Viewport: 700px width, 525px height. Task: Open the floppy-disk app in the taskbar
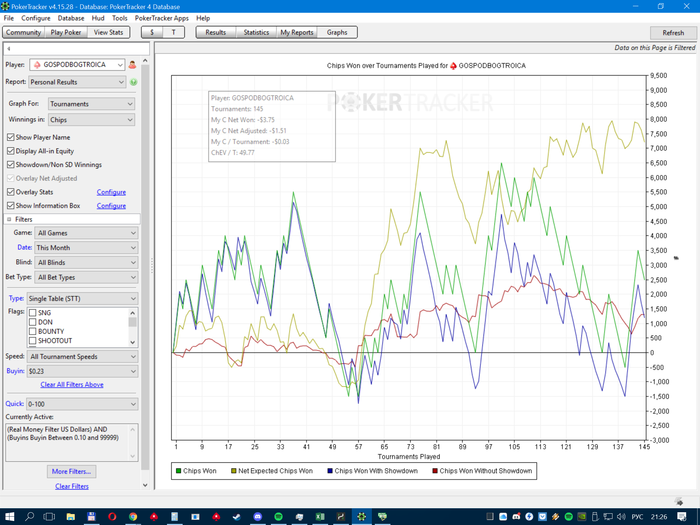91,517
